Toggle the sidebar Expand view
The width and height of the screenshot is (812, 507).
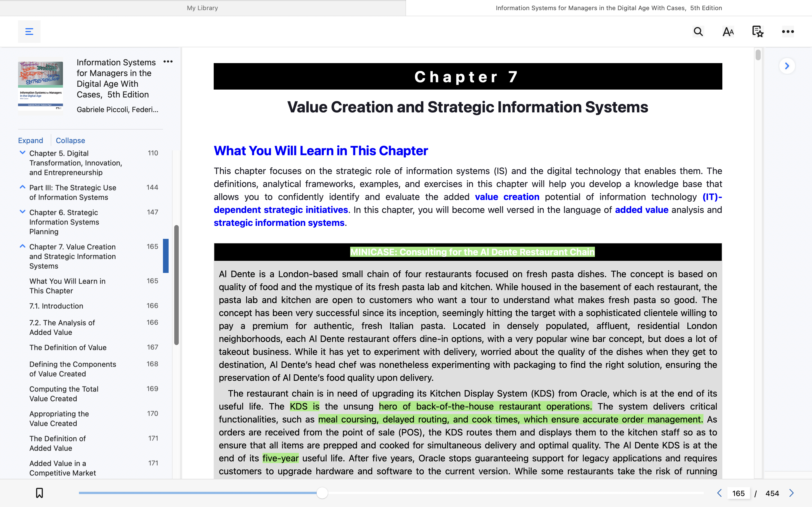[30, 140]
